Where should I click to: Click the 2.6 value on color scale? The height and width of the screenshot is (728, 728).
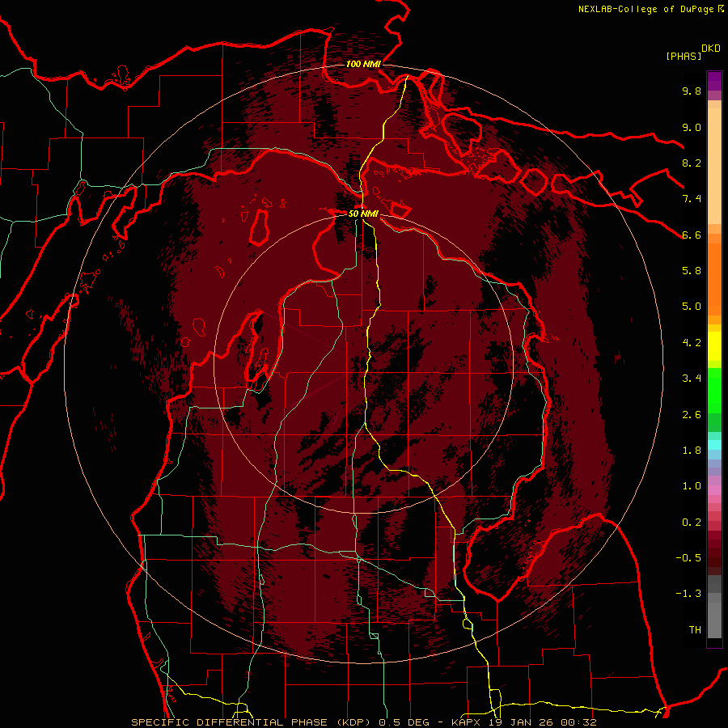coord(692,415)
